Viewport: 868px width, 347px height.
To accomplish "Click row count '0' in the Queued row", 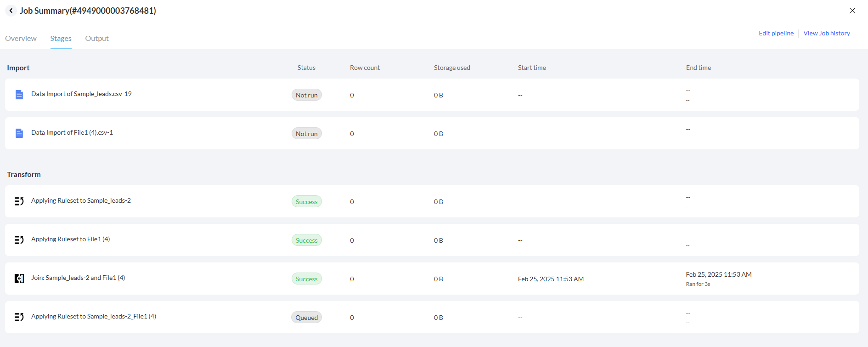I will click(x=352, y=318).
